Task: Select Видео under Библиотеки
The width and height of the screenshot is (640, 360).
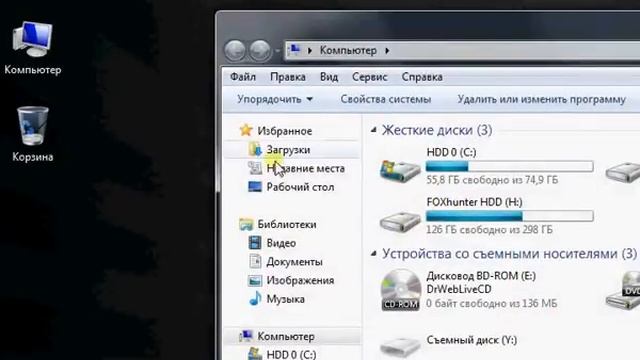Action: point(281,243)
